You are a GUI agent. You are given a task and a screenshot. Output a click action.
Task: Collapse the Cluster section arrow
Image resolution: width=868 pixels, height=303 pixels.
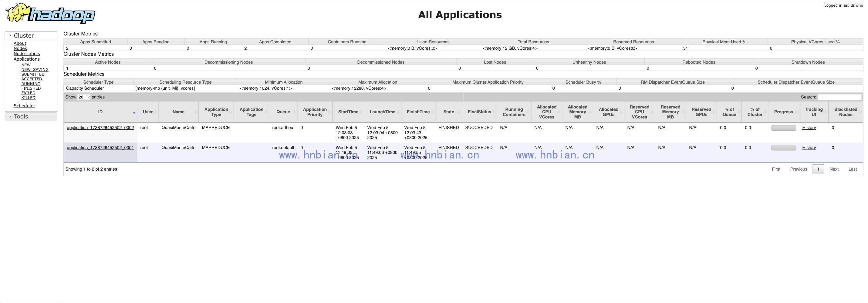click(10, 35)
